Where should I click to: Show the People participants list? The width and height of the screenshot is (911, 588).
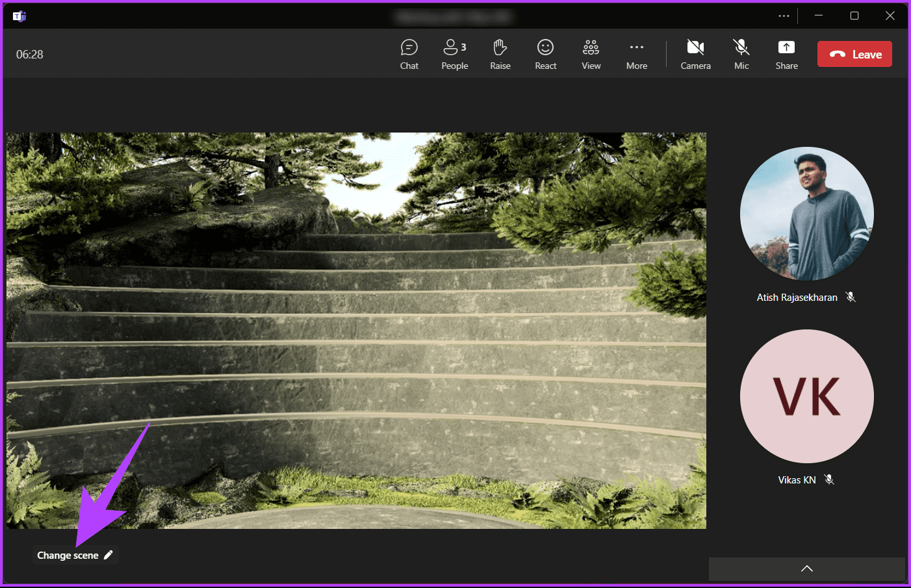[x=455, y=55]
